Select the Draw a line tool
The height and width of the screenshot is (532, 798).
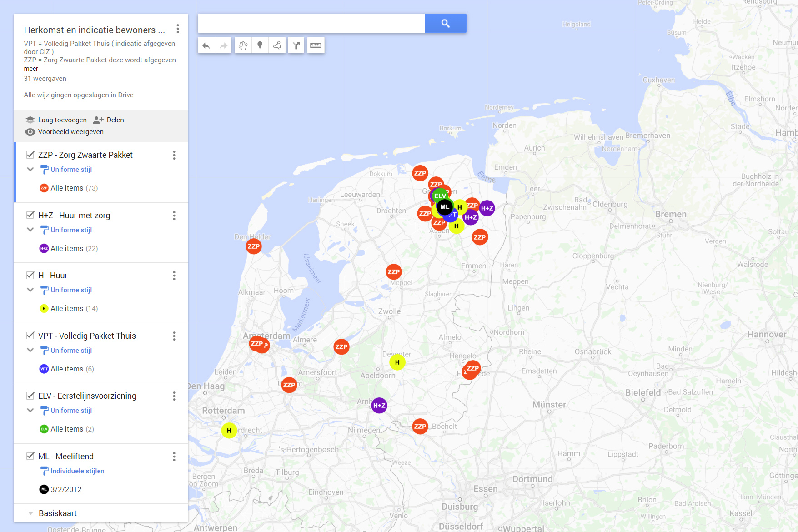(x=277, y=45)
